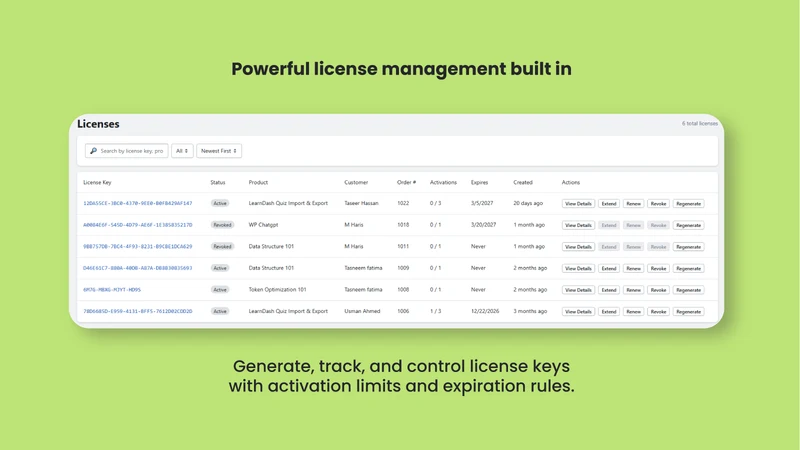
Task: Click Extend for order 1009
Action: point(609,268)
